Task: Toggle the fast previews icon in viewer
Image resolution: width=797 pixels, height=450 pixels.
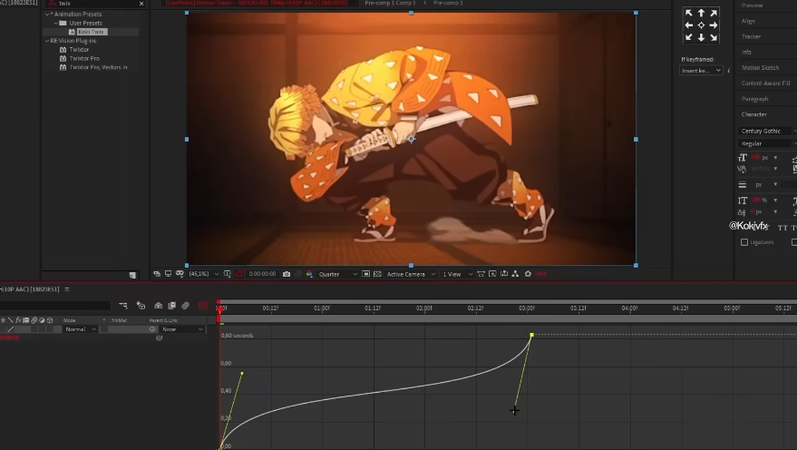Action: point(493,274)
